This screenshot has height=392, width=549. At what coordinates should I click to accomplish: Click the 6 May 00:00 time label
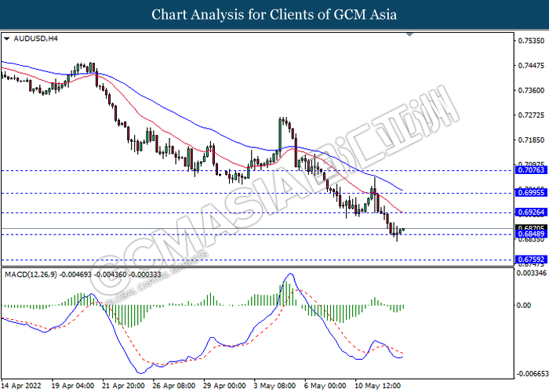click(x=325, y=386)
